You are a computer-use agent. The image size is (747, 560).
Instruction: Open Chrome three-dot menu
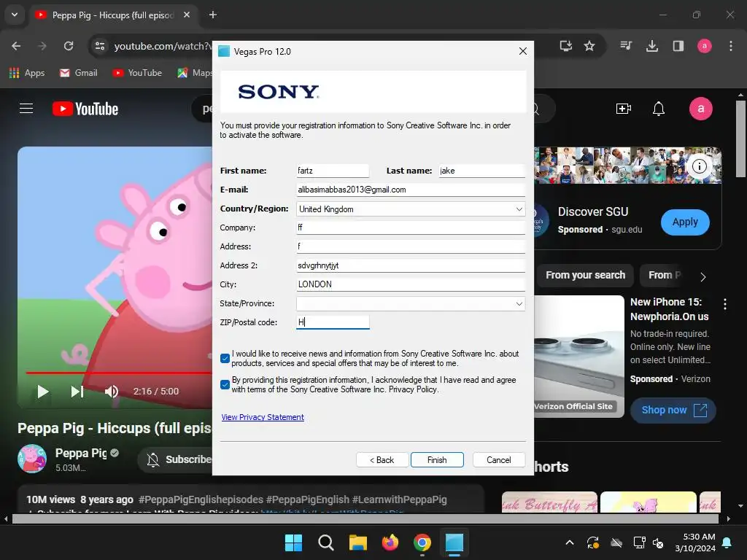730,46
